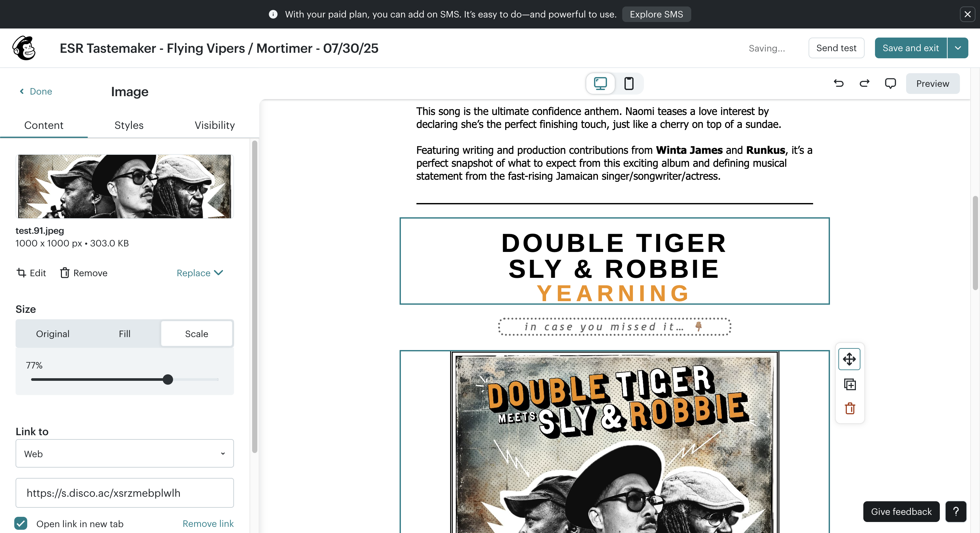Screen dimensions: 980x533
Task: Click the Mailchimp logo icon
Action: click(24, 48)
